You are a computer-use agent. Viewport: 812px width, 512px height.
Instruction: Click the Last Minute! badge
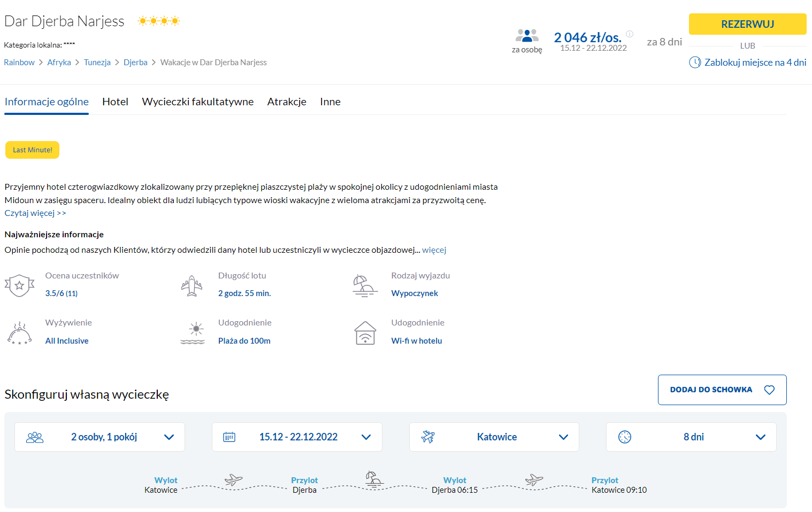(x=33, y=150)
